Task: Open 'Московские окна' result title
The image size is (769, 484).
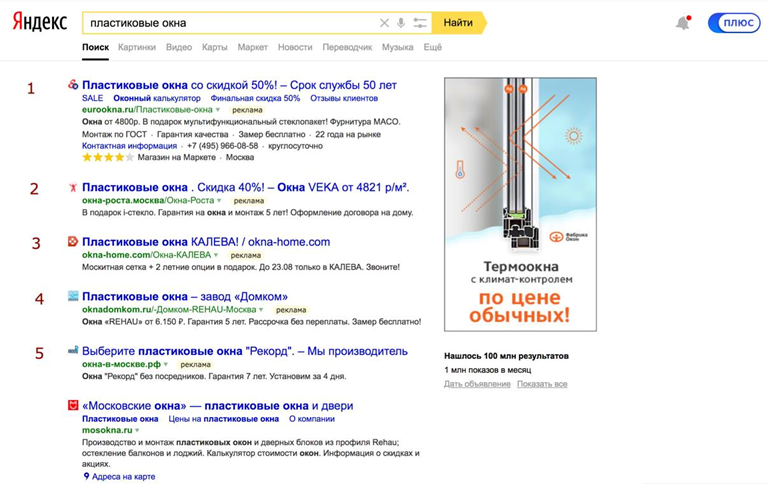Action: 218,406
